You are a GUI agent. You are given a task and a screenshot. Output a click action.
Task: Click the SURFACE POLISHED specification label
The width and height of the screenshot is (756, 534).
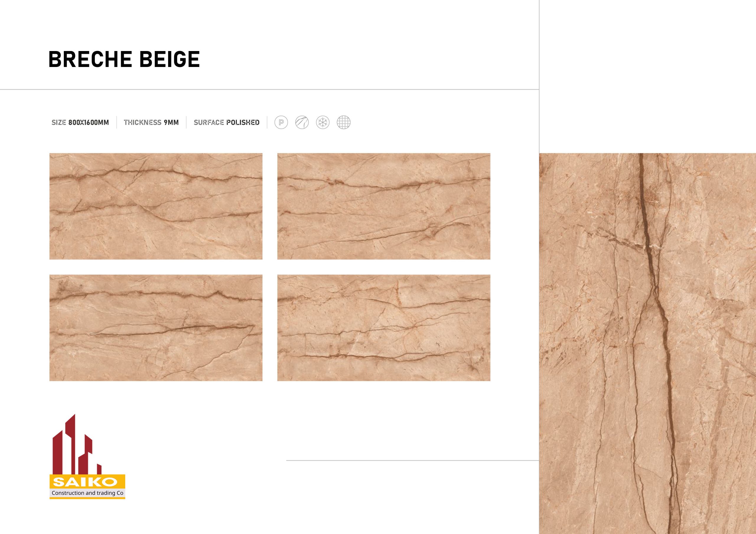point(227,122)
